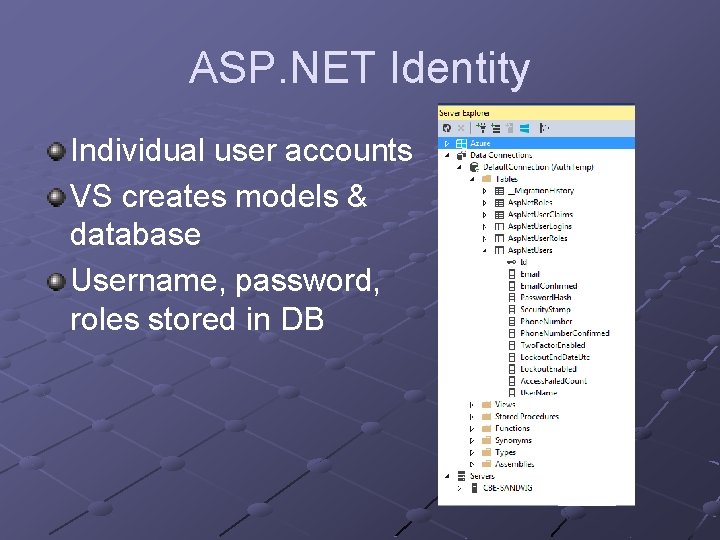Image resolution: width=720 pixels, height=540 pixels.
Task: Select the SecurityStamp column label
Action: pos(546,309)
